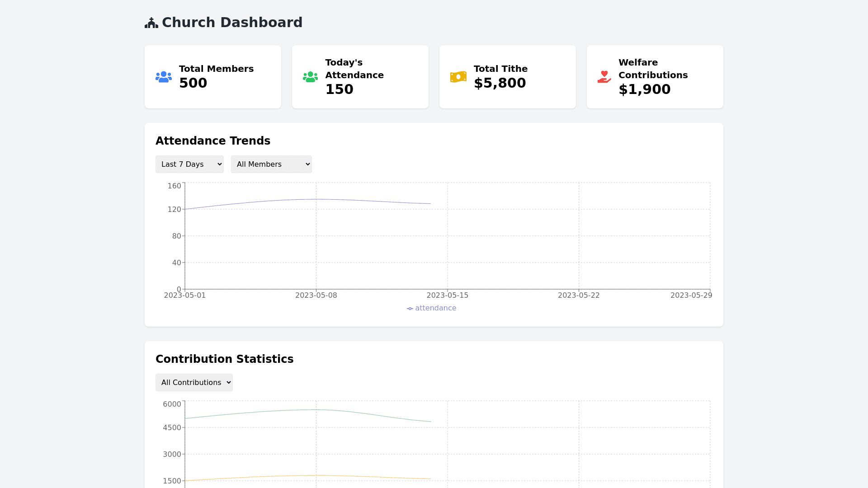
Task: Click the purple attendance trend line
Action: (316, 199)
